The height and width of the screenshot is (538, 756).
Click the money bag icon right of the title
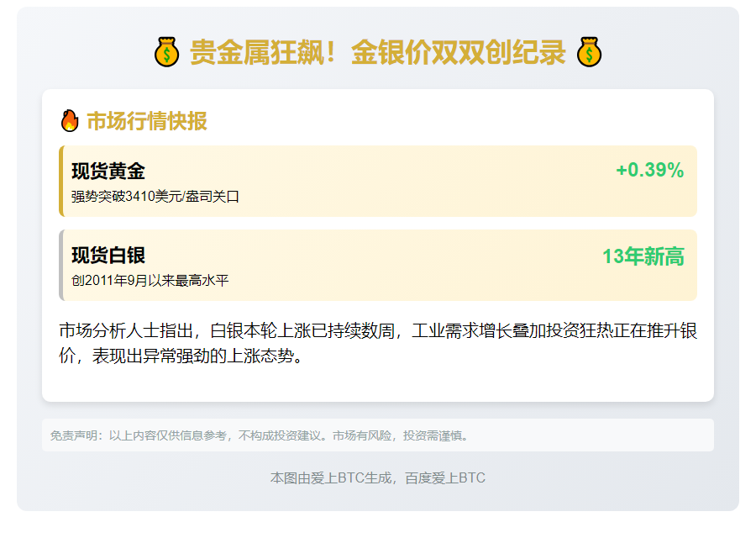point(589,53)
